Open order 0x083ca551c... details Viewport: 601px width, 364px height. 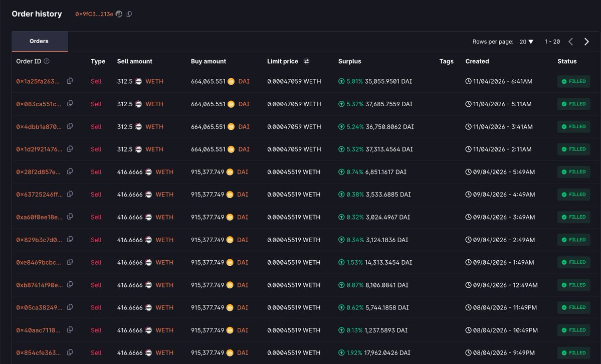point(38,104)
